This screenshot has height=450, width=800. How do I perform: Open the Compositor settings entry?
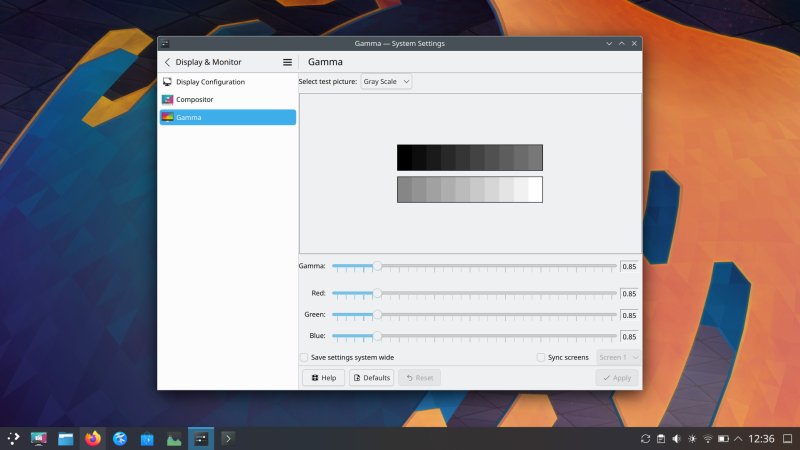pos(194,100)
